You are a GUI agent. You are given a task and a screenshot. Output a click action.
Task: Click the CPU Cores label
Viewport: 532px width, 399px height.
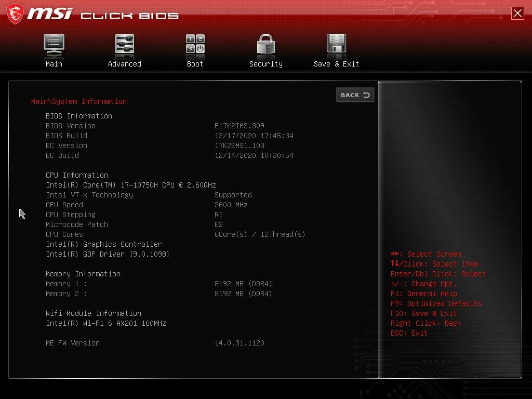[64, 234]
